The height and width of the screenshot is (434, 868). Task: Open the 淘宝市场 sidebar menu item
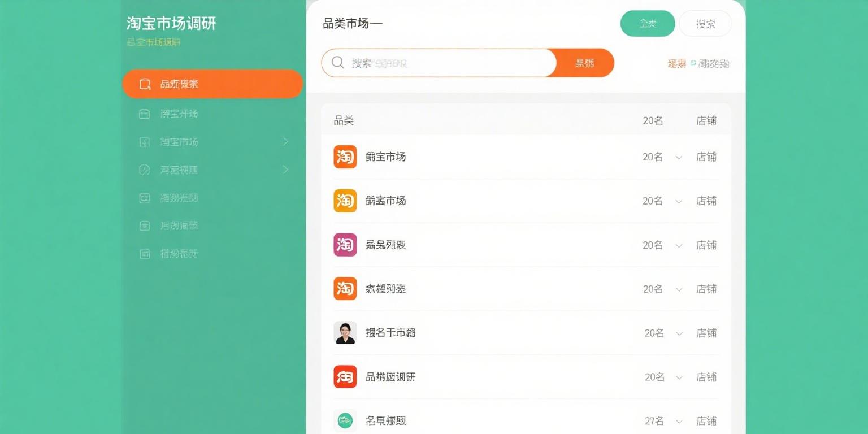click(212, 142)
